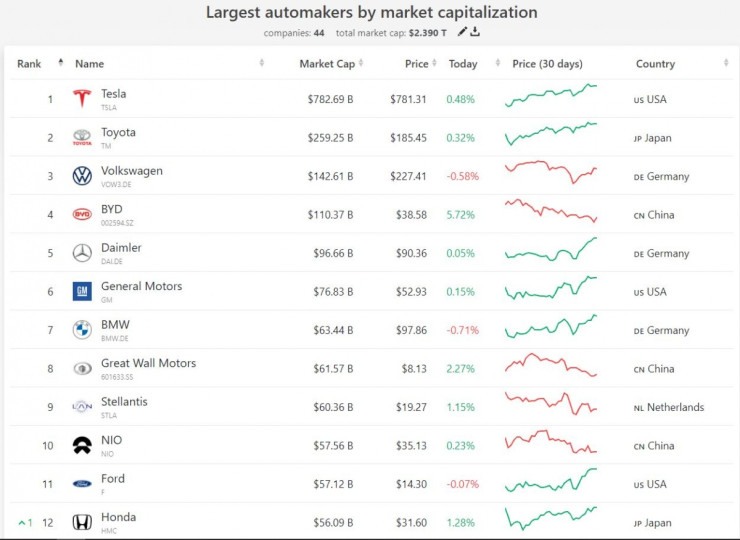740x540 pixels.
Task: Click the BMW logo icon
Action: 82,330
